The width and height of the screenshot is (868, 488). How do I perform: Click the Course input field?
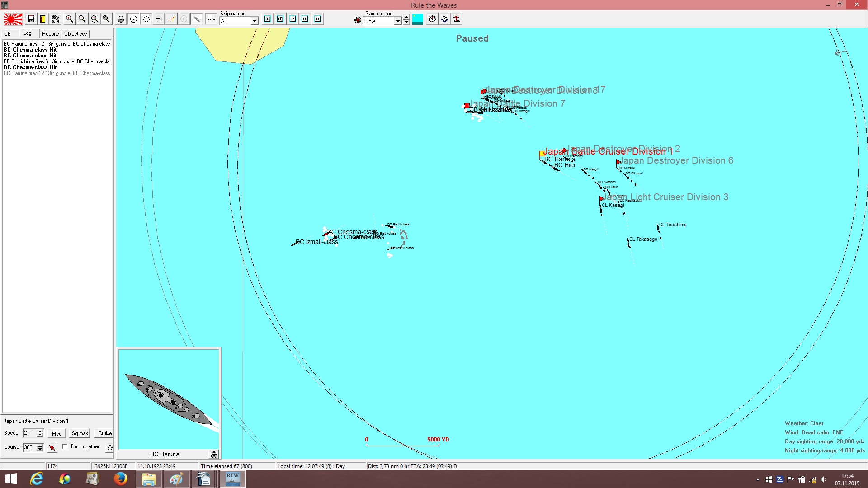pyautogui.click(x=30, y=447)
